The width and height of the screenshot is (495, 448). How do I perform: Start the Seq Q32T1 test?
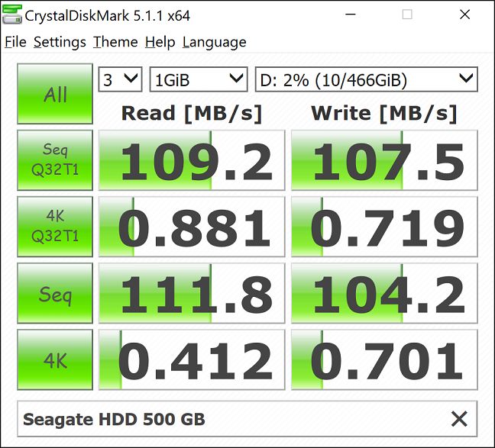click(x=55, y=160)
